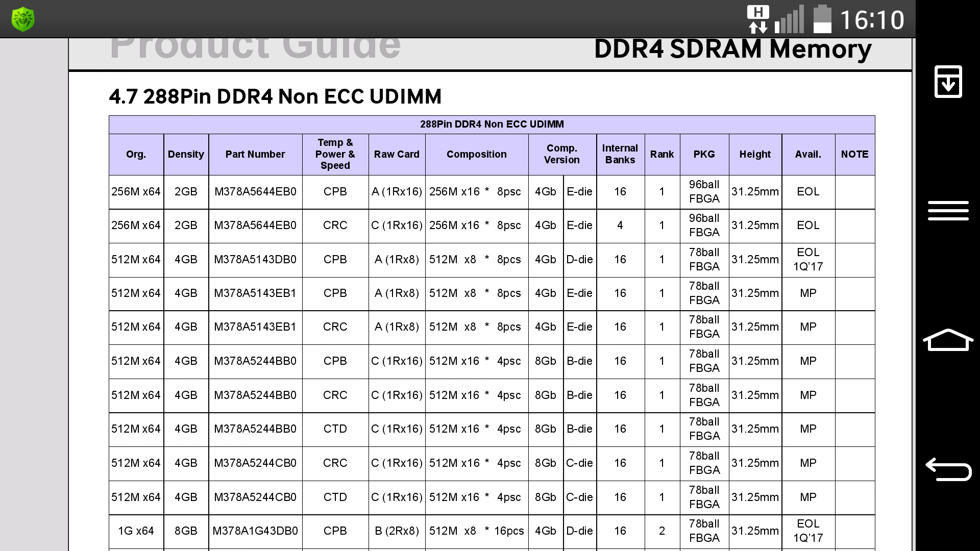The width and height of the screenshot is (980, 551).
Task: Tap the Internal Banks column header
Action: pyautogui.click(x=620, y=154)
